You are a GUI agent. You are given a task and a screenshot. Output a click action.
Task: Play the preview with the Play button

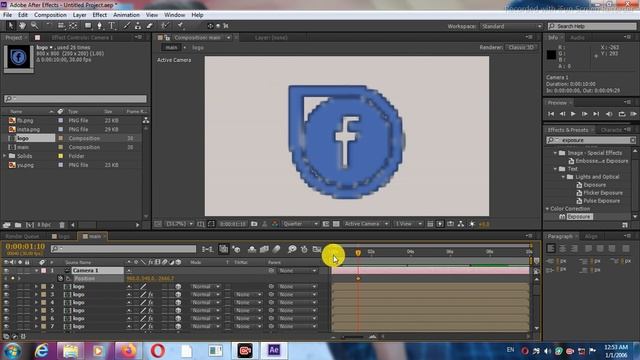[573, 114]
